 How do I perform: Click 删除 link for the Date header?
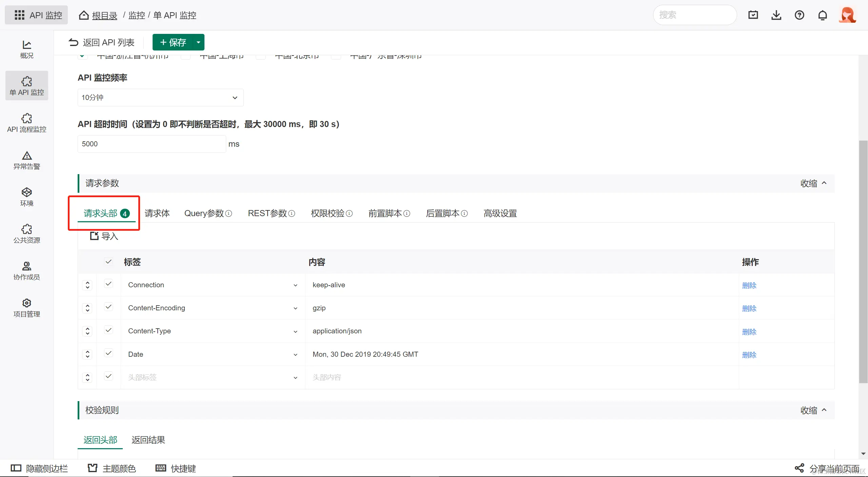[x=749, y=355]
